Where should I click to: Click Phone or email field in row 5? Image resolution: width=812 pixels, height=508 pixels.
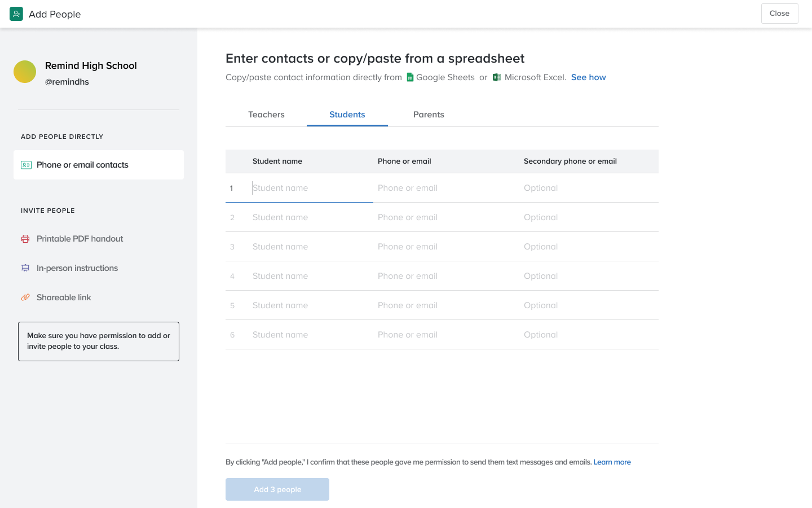point(446,305)
